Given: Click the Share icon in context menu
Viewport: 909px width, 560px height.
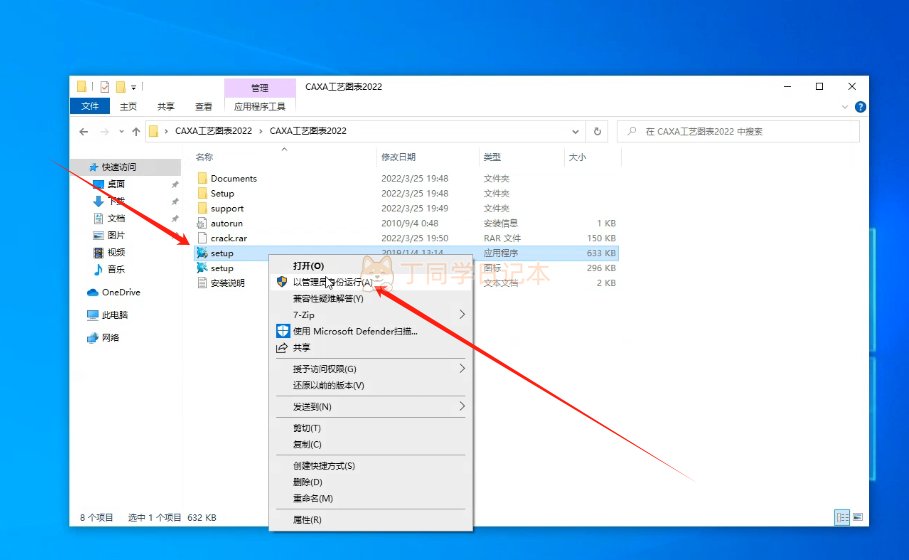Looking at the screenshot, I should point(282,348).
